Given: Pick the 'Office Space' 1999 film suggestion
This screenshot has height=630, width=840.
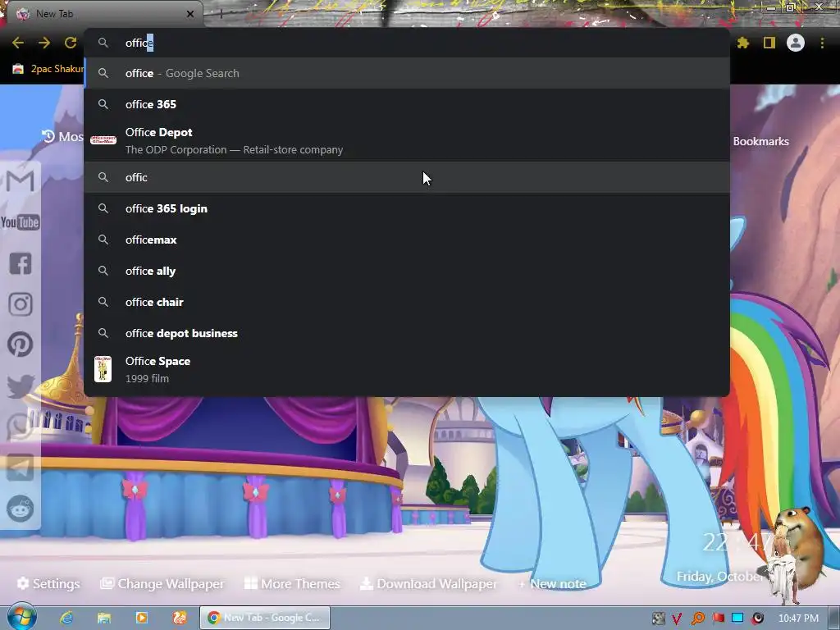Looking at the screenshot, I should tap(407, 369).
